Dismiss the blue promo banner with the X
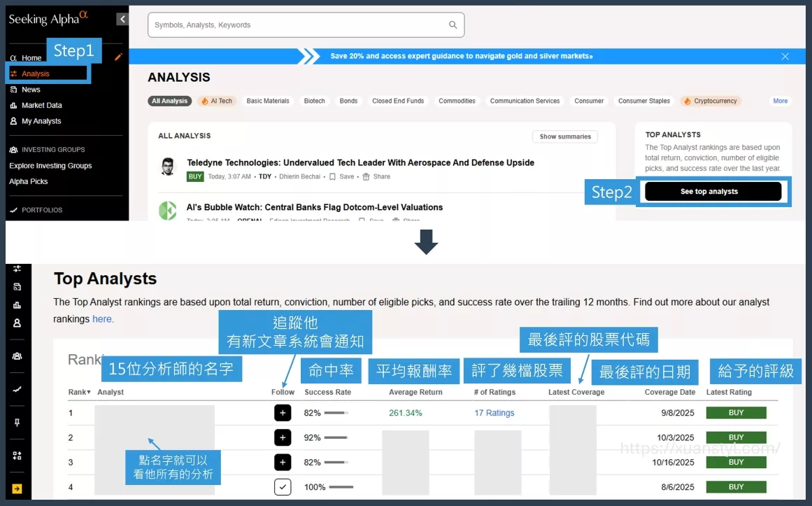 (785, 57)
